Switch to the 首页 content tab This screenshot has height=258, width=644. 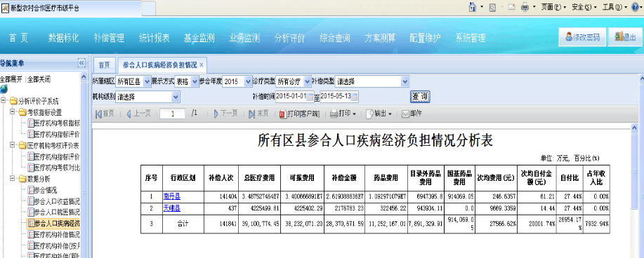104,64
